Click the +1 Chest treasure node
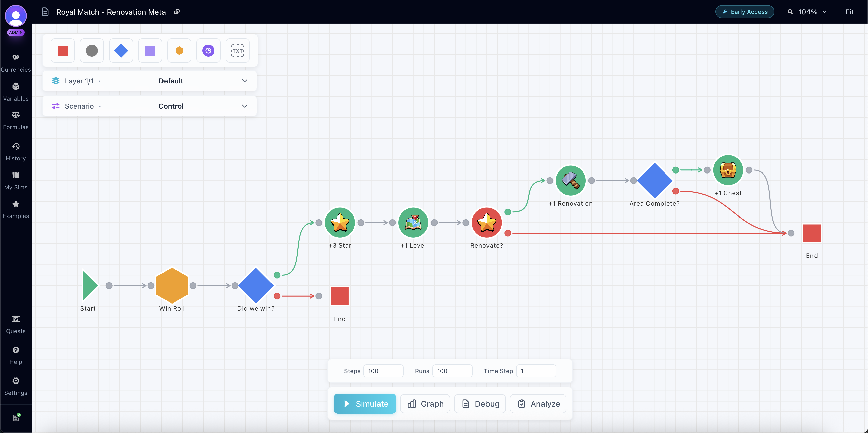The height and width of the screenshot is (433, 868). tap(728, 170)
